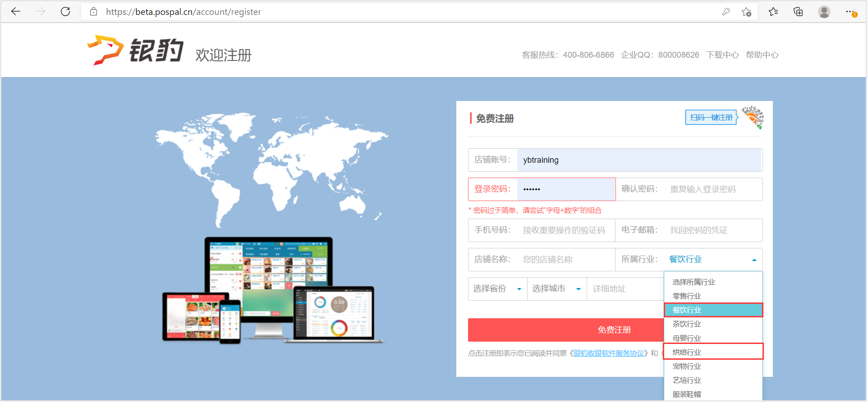Open the browser collections icon
The height and width of the screenshot is (403, 868).
pos(798,12)
